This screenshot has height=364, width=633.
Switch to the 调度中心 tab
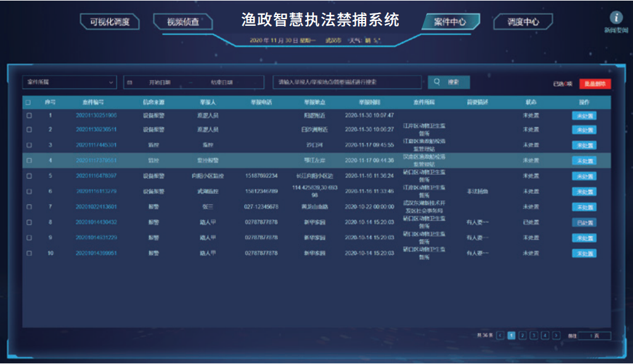click(x=523, y=22)
